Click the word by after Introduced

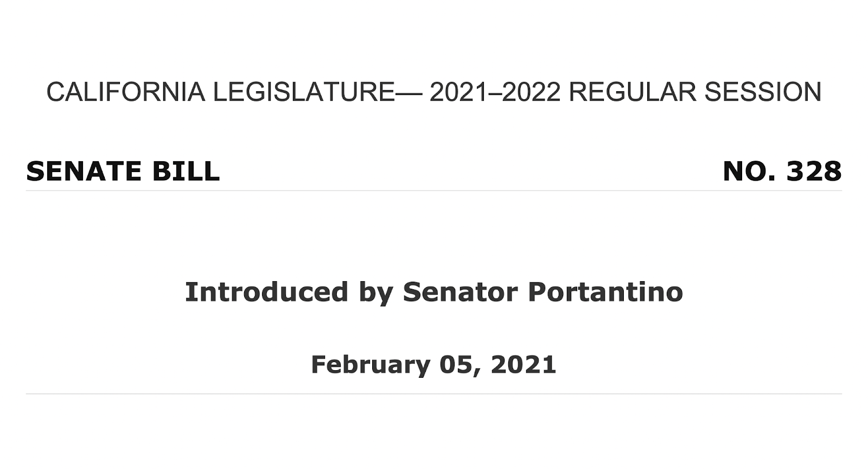tap(376, 293)
